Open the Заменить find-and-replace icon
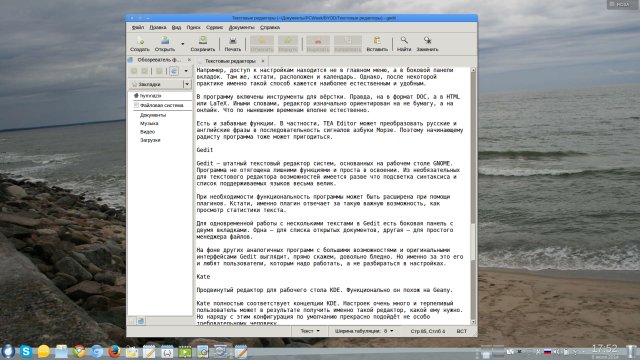 pos(427,44)
